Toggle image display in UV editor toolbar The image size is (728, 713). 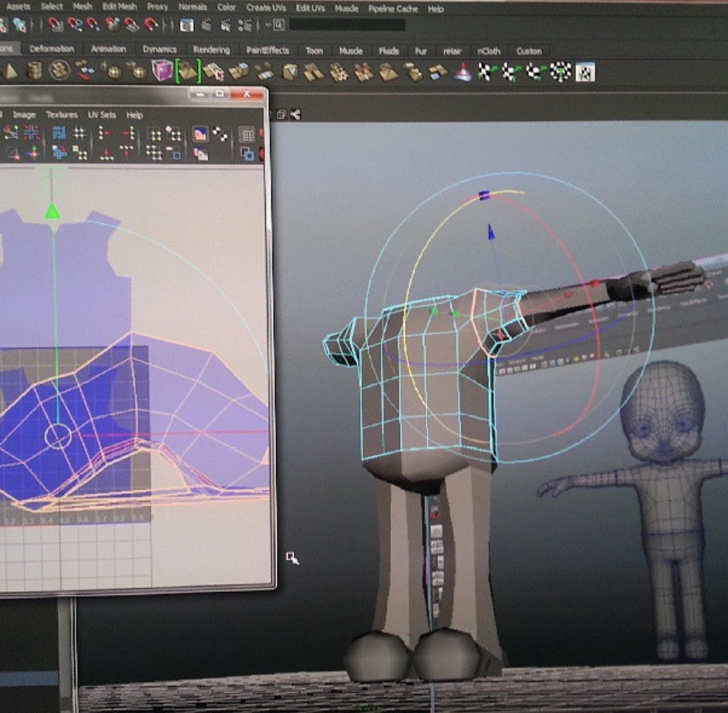(x=200, y=134)
